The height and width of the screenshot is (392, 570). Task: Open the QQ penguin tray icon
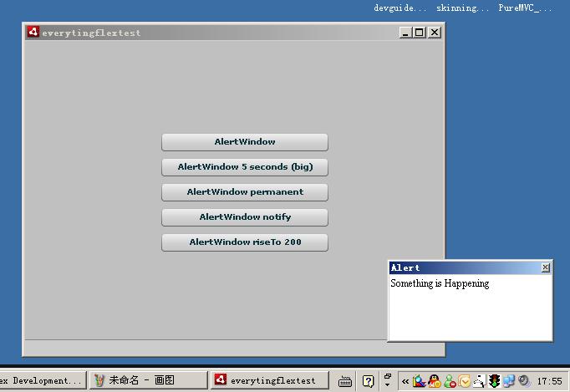[434, 381]
